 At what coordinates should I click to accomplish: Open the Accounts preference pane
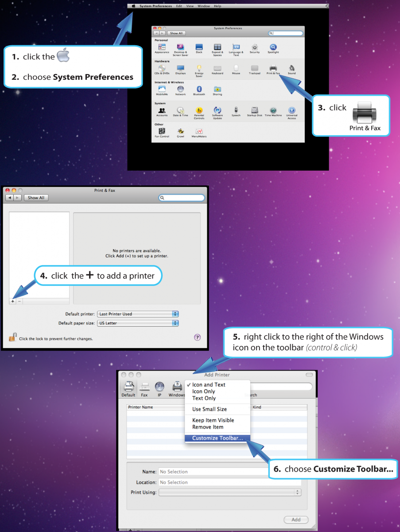coord(162,112)
